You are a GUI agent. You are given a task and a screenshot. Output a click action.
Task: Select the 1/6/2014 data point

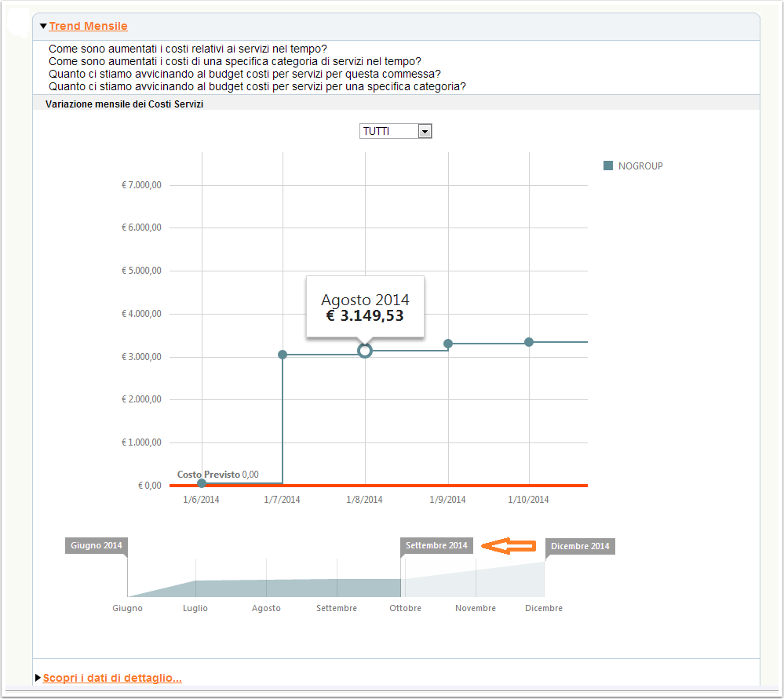pyautogui.click(x=202, y=483)
